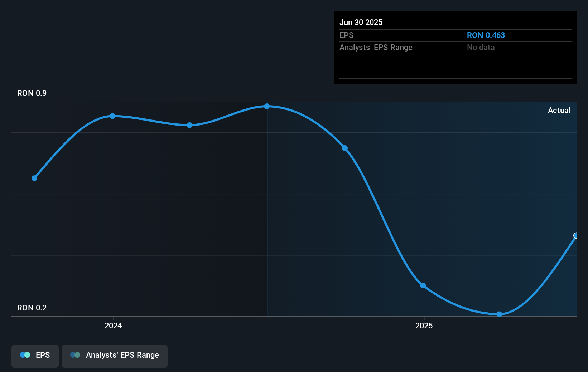Click the tooltip 'Analysts' EPS Range' label
This screenshot has height=372, width=588.
[376, 47]
